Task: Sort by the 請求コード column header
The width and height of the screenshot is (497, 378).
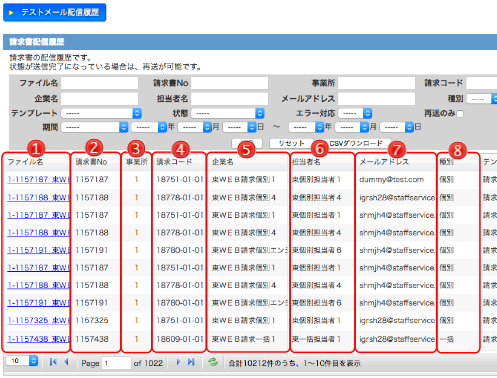Action: point(174,162)
